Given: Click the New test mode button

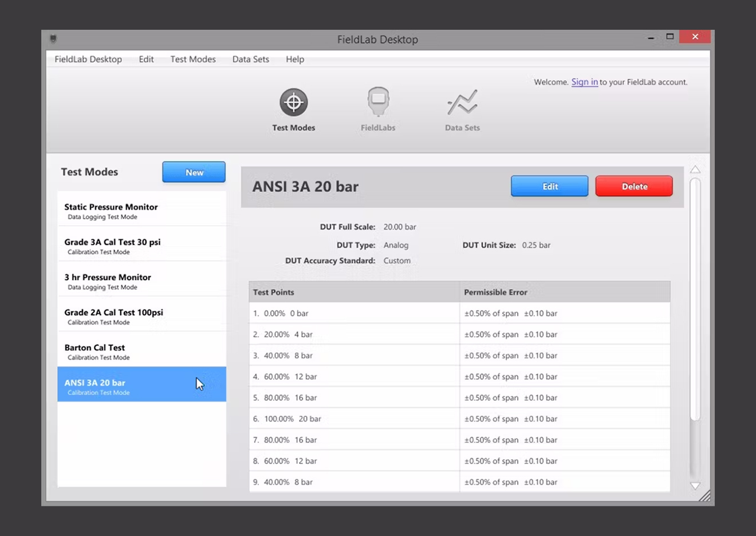Looking at the screenshot, I should [194, 172].
